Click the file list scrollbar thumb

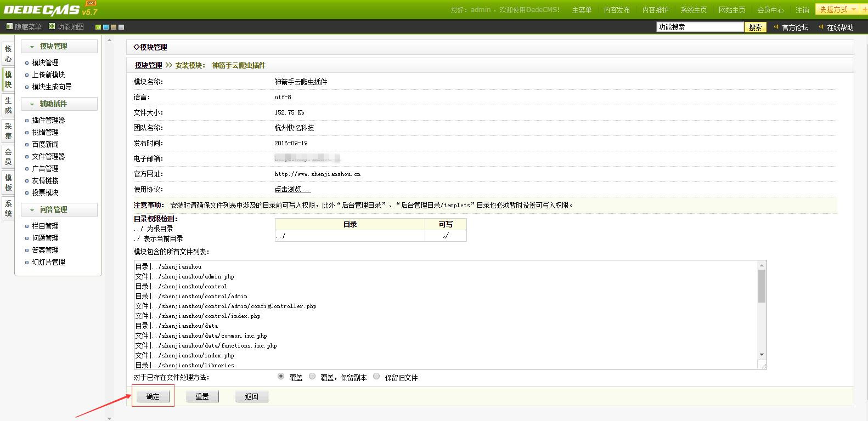pyautogui.click(x=762, y=286)
